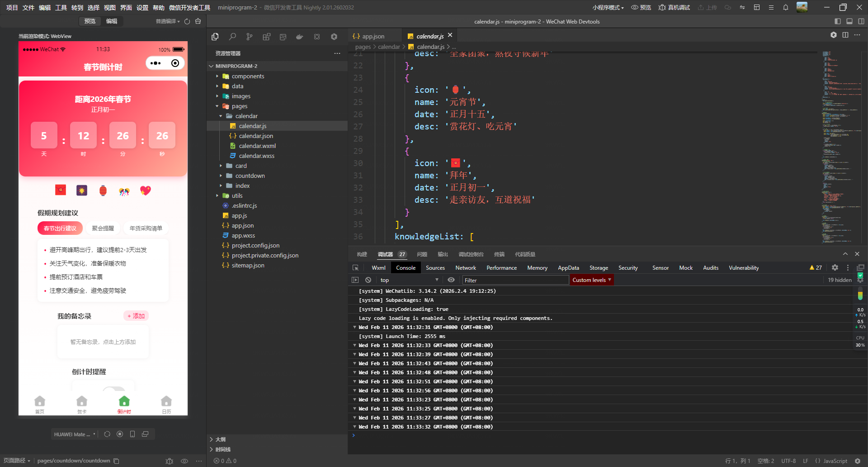Open the source control panel
The width and height of the screenshot is (868, 467).
click(x=249, y=37)
